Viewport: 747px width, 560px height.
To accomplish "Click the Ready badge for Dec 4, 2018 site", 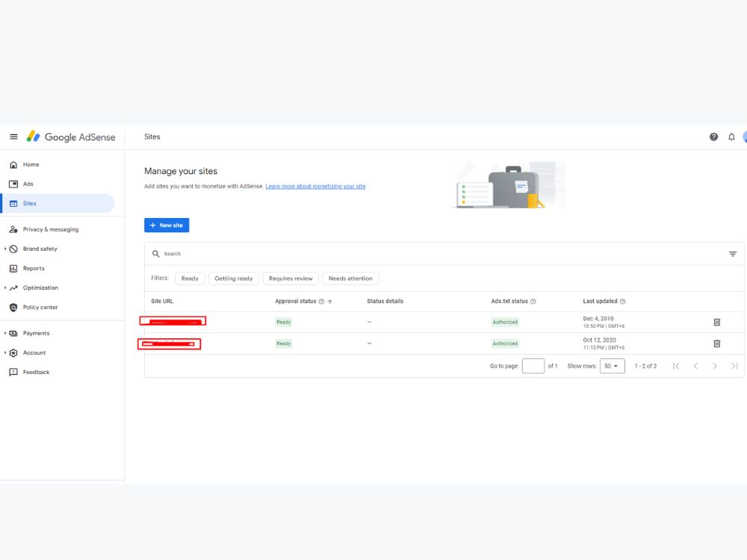I will [283, 323].
